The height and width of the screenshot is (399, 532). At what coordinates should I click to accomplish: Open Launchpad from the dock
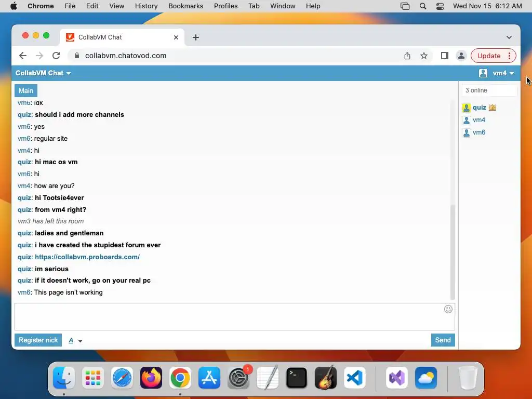[93, 378]
